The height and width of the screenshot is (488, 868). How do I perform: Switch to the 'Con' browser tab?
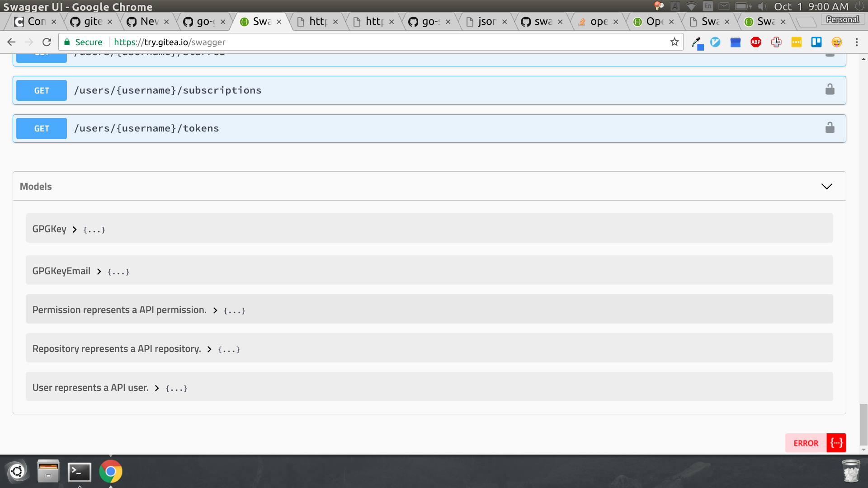(x=36, y=21)
